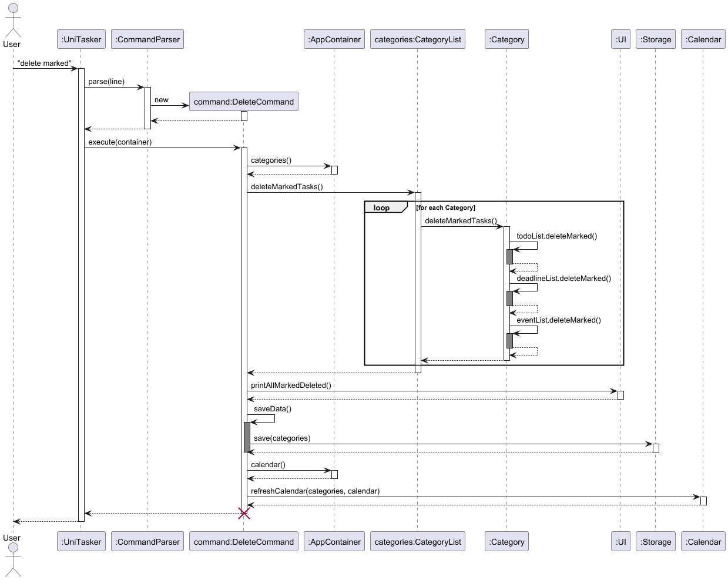This screenshot has height=580, width=728.
Task: Click the red destroy X on DeleteCommand lifeline
Action: [244, 513]
